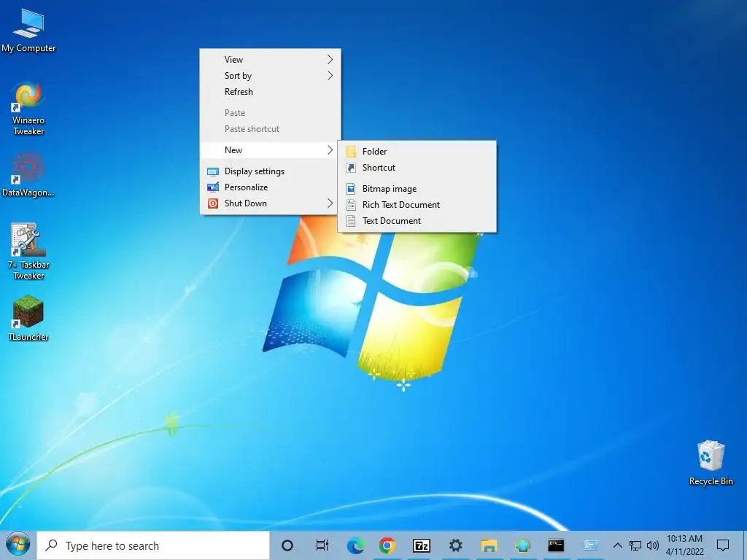747x560 pixels.
Task: Create a new Folder
Action: 417,152
